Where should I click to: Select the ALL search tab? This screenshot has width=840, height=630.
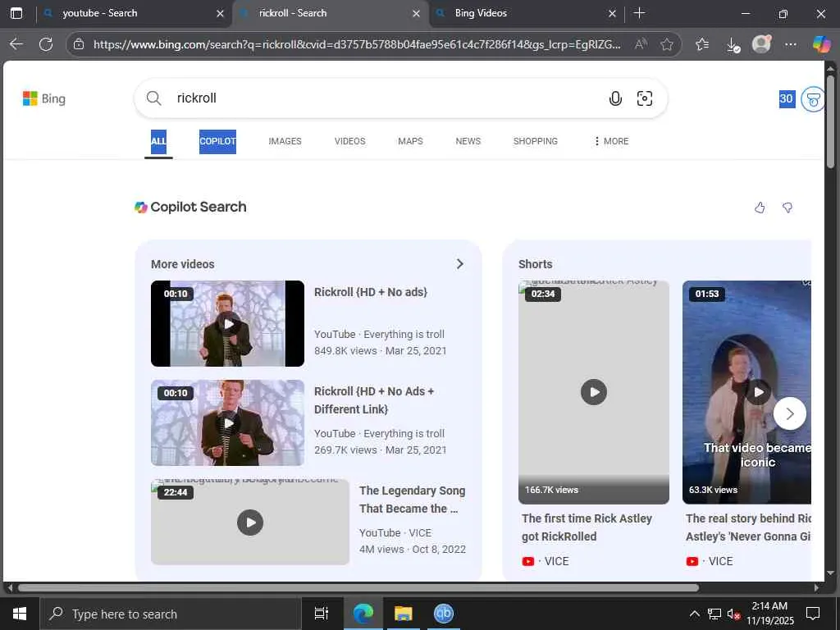[158, 141]
